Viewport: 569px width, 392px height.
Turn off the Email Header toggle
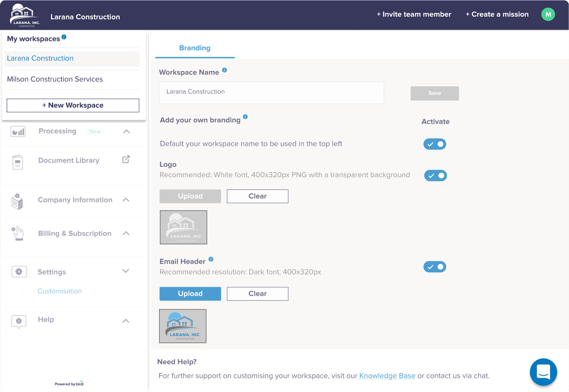pos(435,267)
